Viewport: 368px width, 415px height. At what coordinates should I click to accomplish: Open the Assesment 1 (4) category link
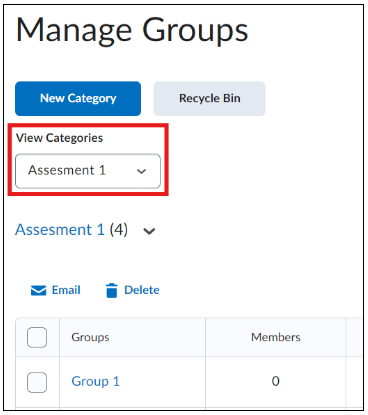60,230
